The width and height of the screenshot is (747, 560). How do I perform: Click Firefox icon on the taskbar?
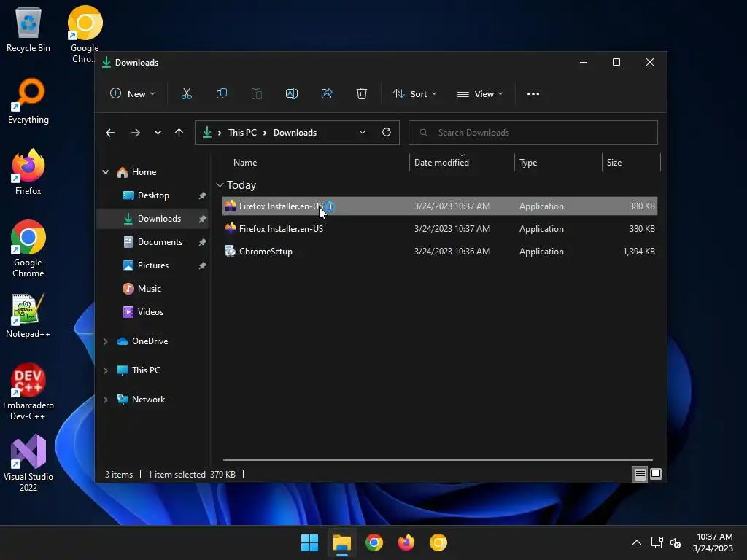(x=406, y=542)
